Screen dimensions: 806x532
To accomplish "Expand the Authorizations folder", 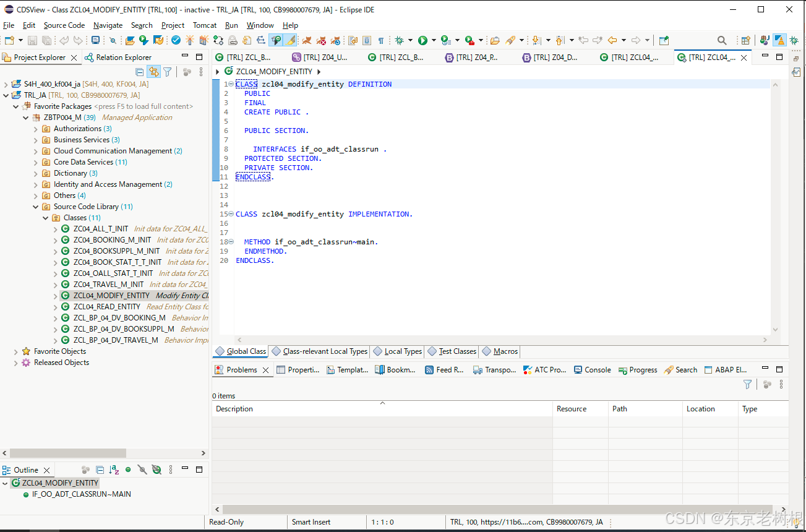I will [x=36, y=129].
